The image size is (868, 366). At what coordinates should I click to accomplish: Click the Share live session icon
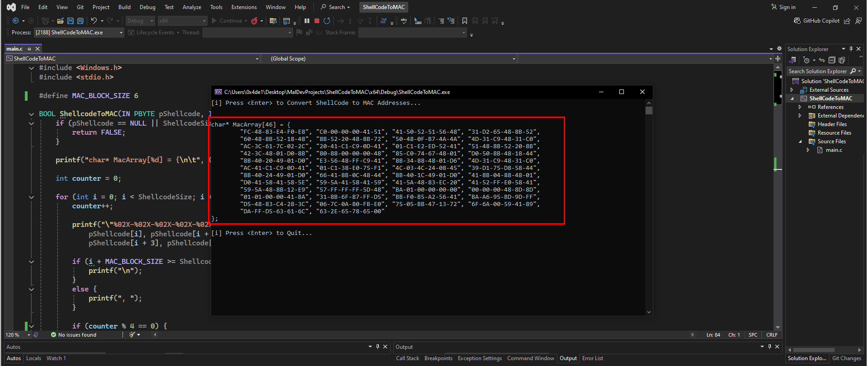(847, 21)
